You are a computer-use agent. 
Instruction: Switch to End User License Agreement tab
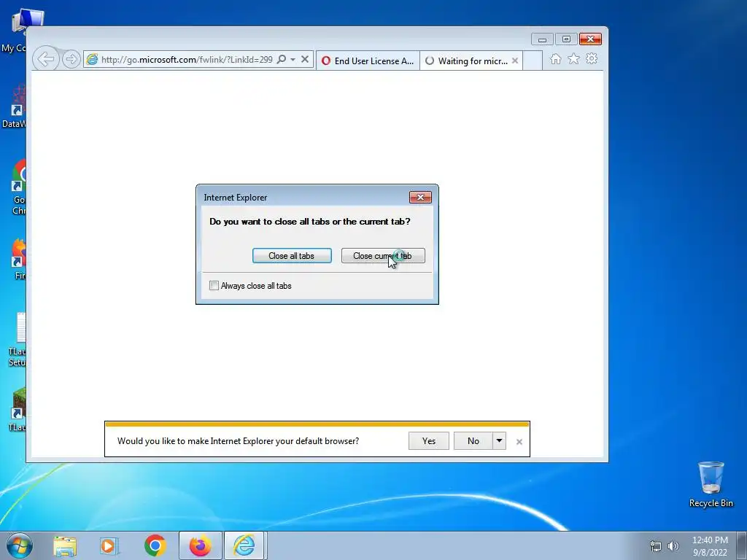[368, 61]
